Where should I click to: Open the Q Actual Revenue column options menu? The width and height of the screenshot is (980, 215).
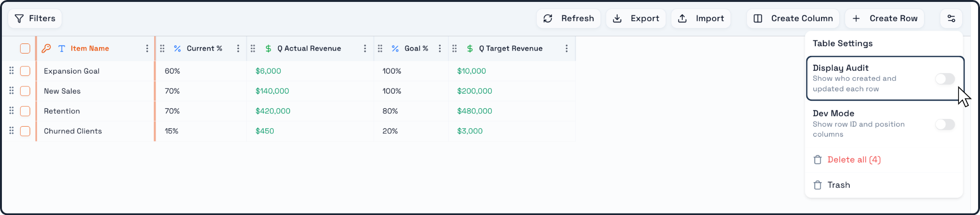point(365,48)
